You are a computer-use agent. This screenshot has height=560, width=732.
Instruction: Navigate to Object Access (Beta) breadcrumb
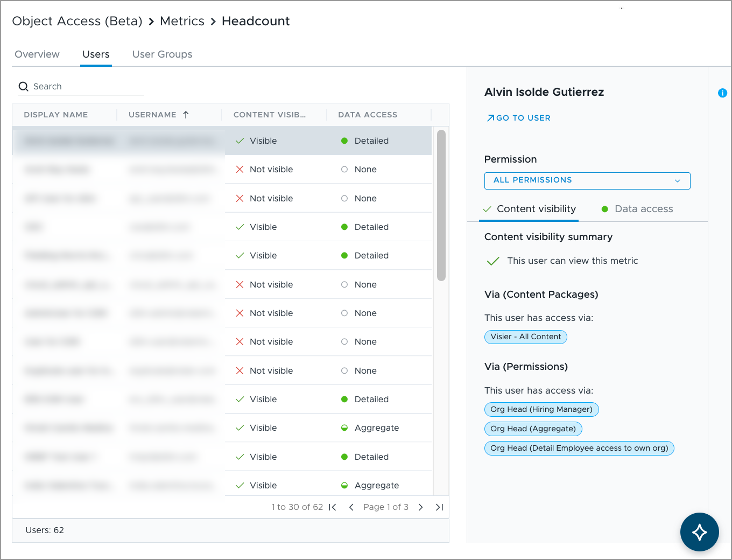coord(77,21)
